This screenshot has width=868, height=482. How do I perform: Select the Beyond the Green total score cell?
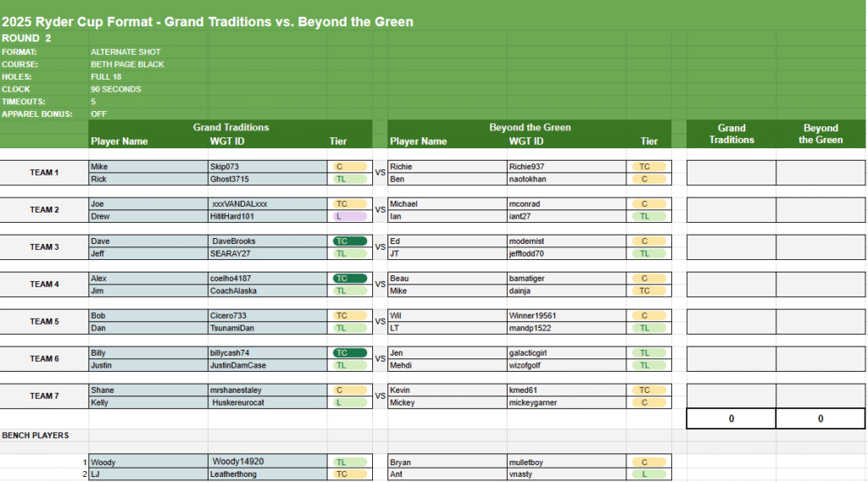point(821,418)
